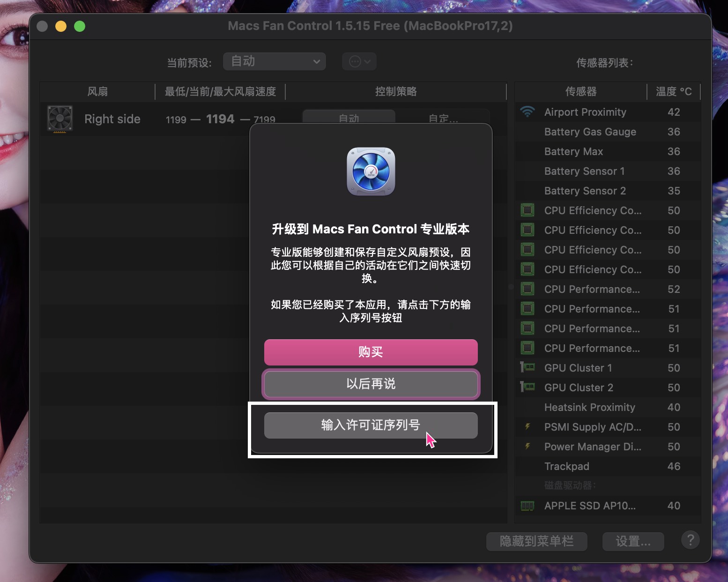This screenshot has height=582, width=728.
Task: Open the help question mark icon
Action: click(x=690, y=540)
